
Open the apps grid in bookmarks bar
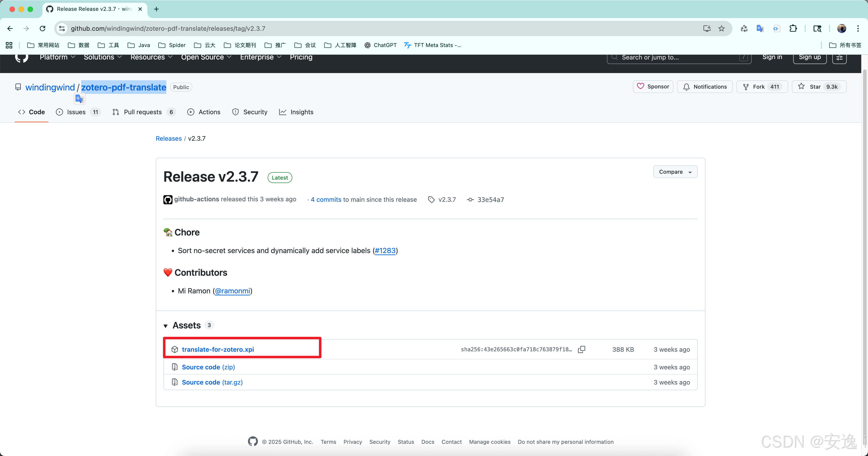point(9,45)
